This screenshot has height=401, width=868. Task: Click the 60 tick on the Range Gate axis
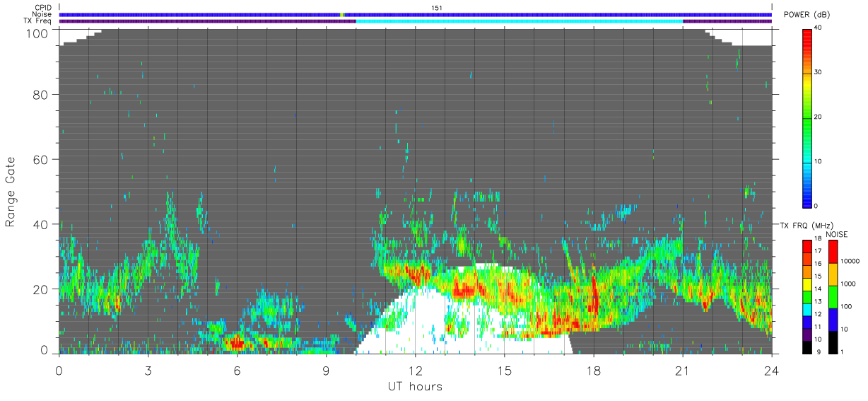click(x=41, y=159)
